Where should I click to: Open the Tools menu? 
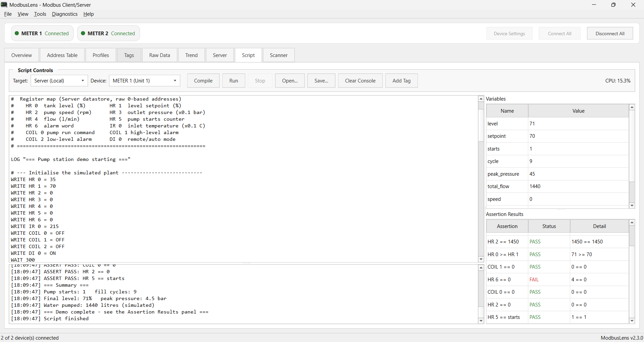point(40,14)
